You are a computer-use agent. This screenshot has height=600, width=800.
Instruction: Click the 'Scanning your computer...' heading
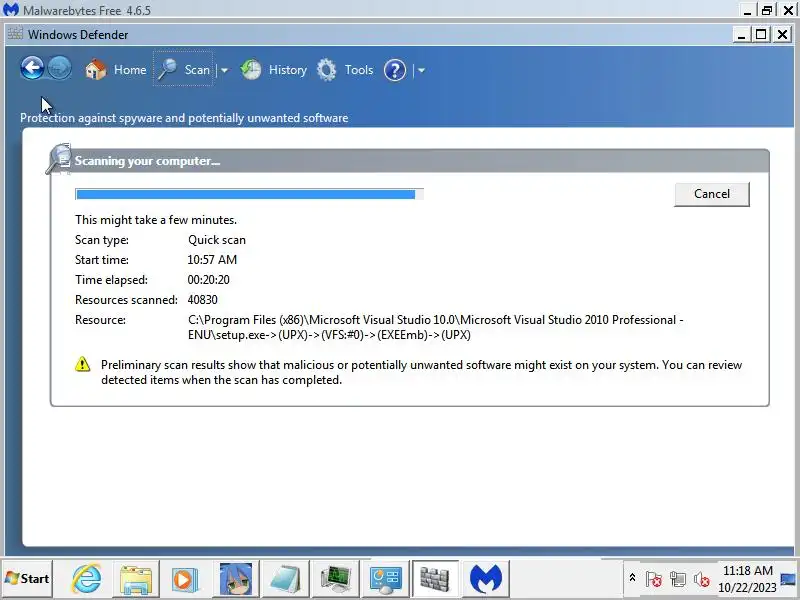[x=147, y=161]
